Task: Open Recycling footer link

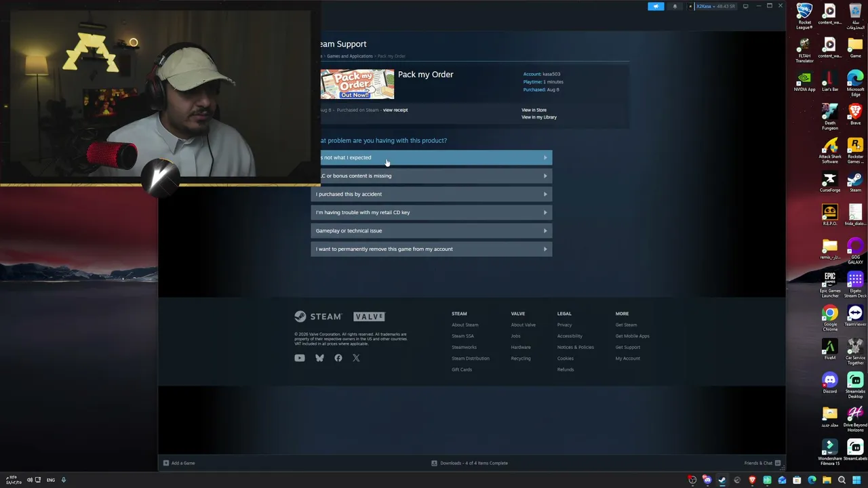Action: [x=521, y=359]
